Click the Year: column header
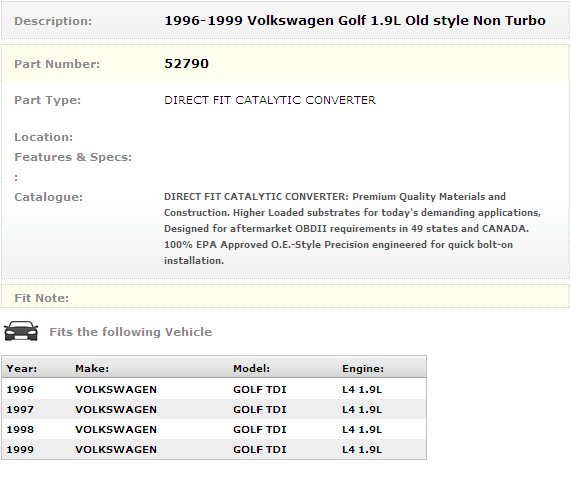This screenshot has width=570, height=486. click(21, 369)
